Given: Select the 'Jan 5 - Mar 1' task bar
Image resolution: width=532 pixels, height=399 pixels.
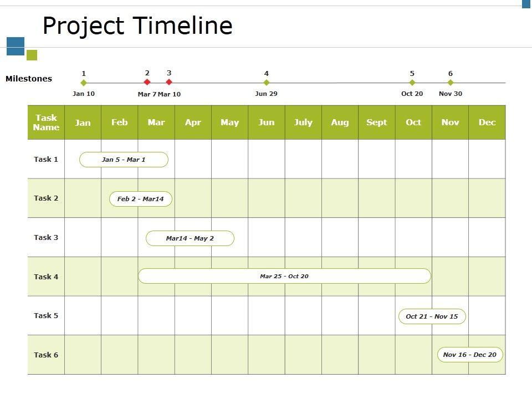Looking at the screenshot, I should coord(124,160).
